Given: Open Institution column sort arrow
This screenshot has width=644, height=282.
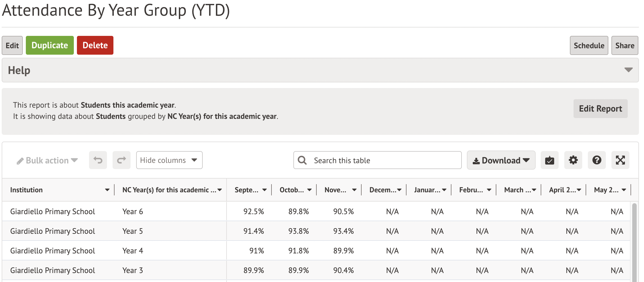Looking at the screenshot, I should [x=107, y=190].
